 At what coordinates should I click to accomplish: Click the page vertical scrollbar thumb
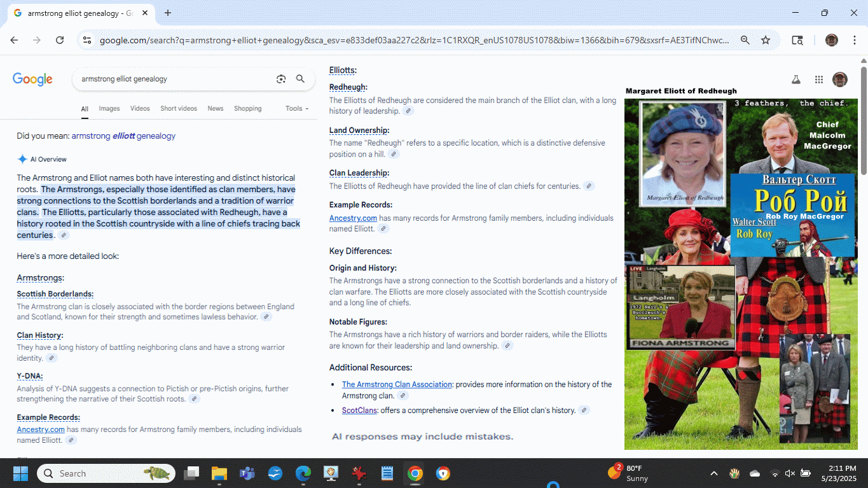pyautogui.click(x=864, y=120)
